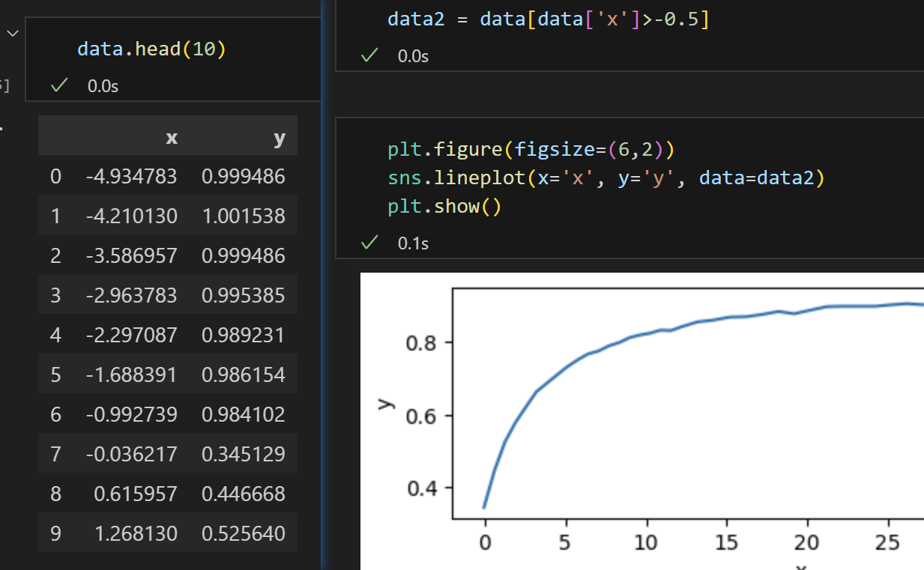
Task: Click the vertical divider between the editor panes
Action: click(x=324, y=285)
